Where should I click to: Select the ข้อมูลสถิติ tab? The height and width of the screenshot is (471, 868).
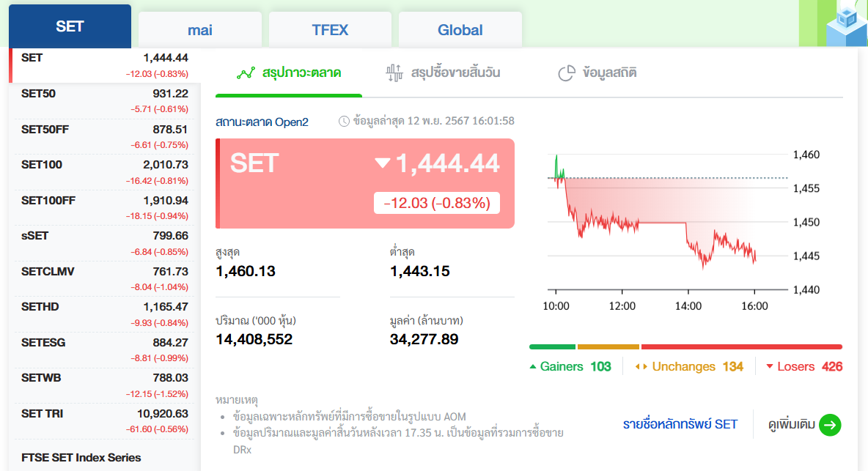point(597,73)
